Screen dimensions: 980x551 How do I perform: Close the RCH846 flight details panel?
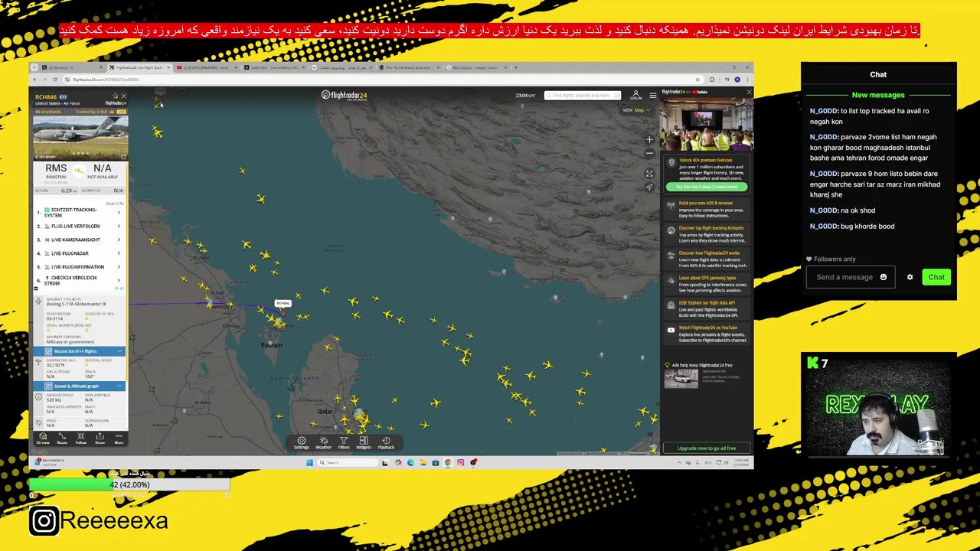pos(123,96)
